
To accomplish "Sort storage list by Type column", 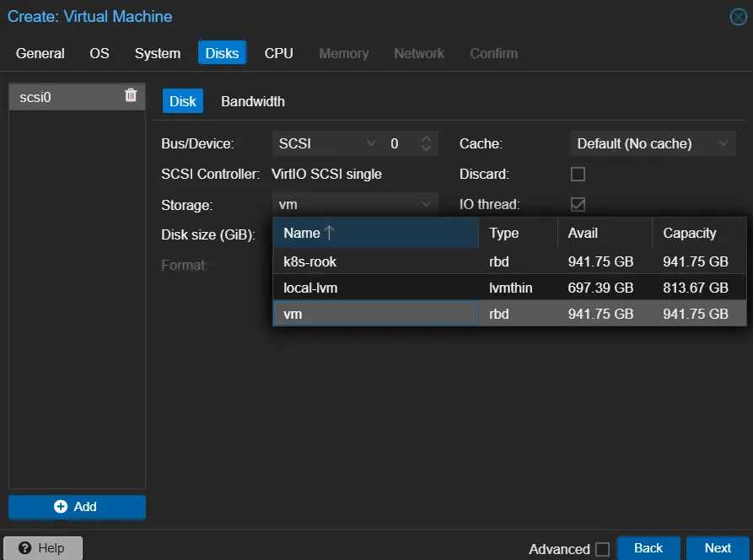I will click(519, 233).
